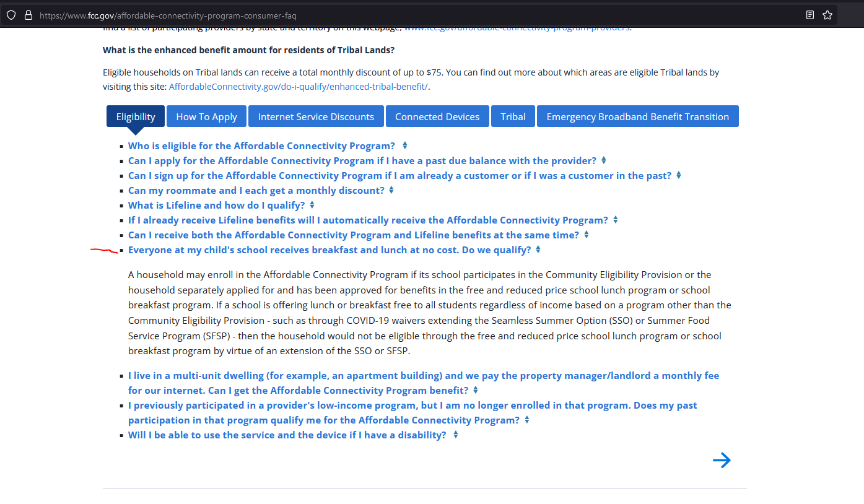This screenshot has width=864, height=504.
Task: Click the padlock site security icon
Action: click(28, 15)
